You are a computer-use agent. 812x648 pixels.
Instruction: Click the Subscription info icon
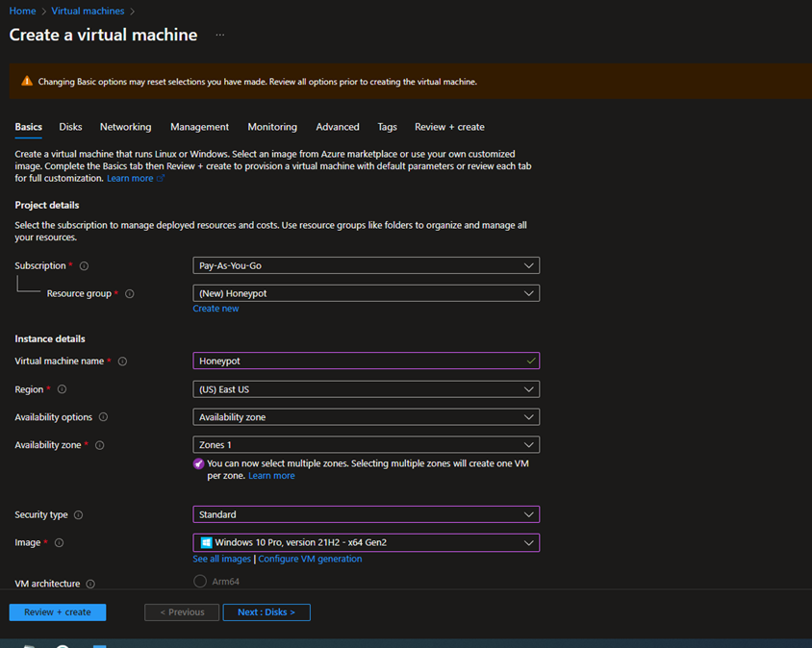coord(84,265)
